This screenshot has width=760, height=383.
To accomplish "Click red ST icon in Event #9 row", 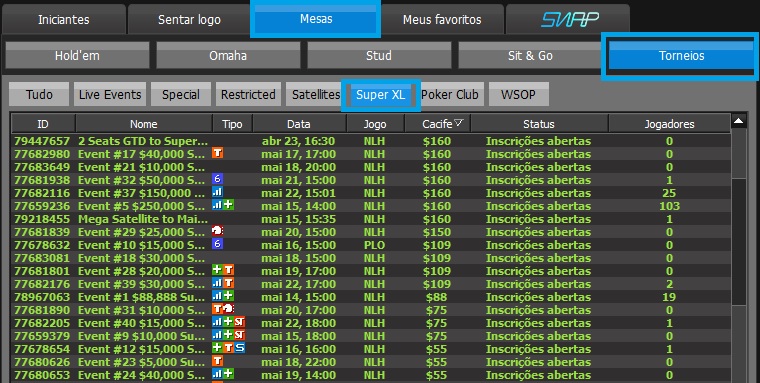I will (239, 335).
